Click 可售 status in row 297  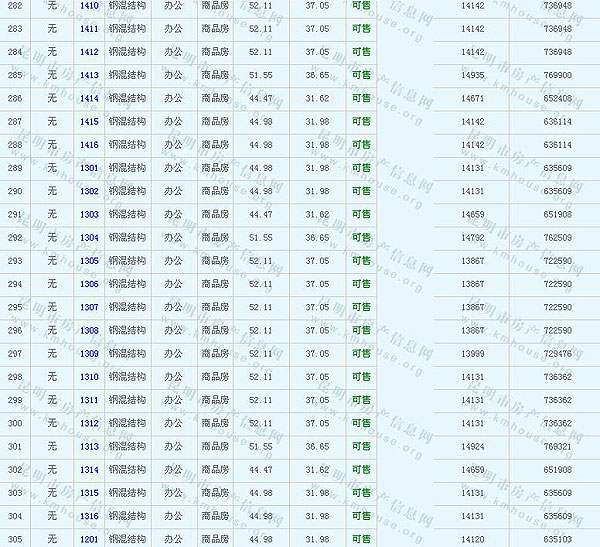point(361,354)
